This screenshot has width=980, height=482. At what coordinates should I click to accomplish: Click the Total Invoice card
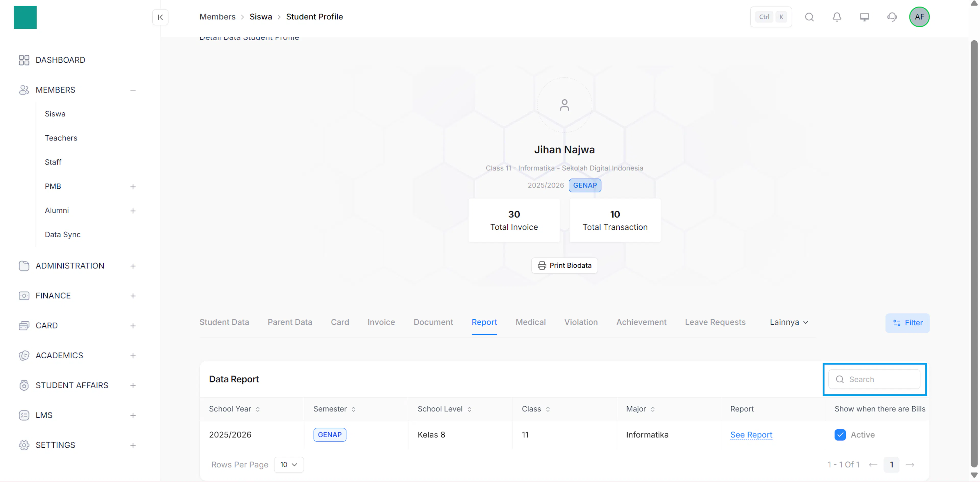(514, 220)
